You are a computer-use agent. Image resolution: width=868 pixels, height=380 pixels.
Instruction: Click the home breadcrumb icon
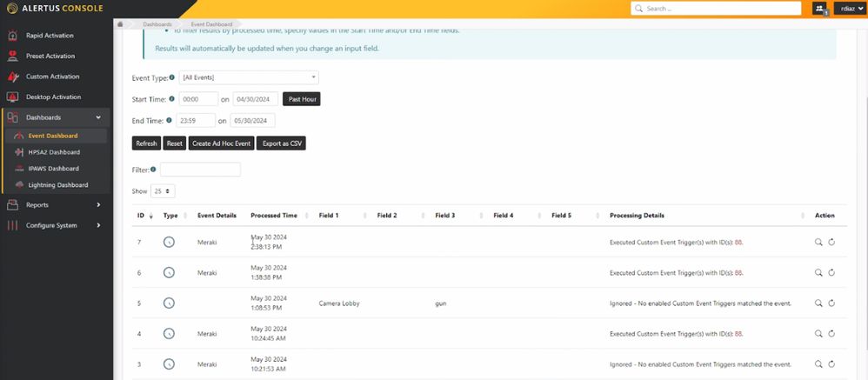pyautogui.click(x=120, y=24)
